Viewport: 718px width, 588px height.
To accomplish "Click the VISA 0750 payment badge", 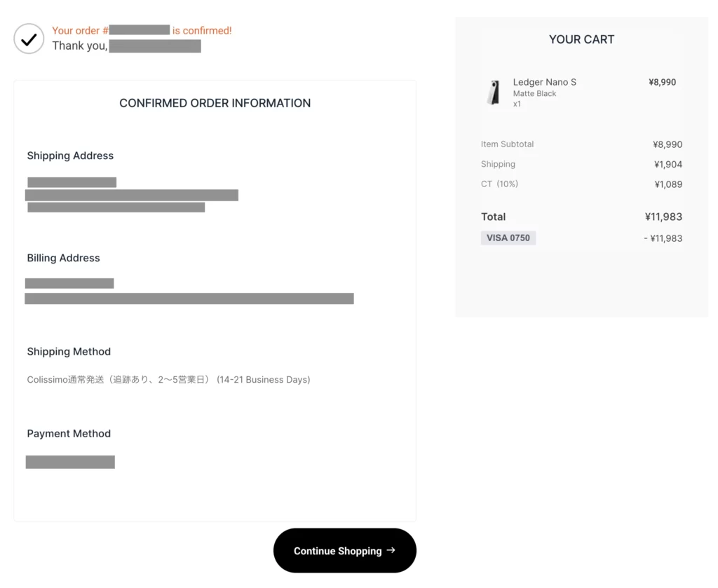I will click(x=508, y=238).
